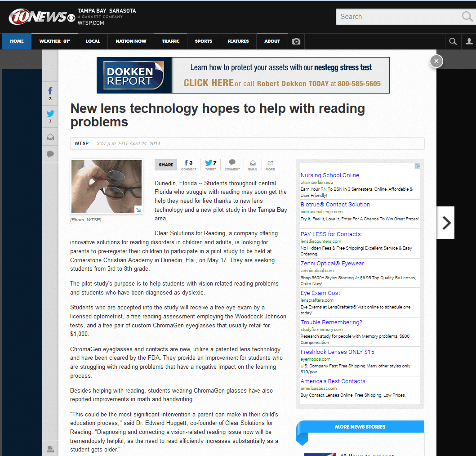Click into the Search input field
Screen dimensions: 476x456
click(x=399, y=16)
